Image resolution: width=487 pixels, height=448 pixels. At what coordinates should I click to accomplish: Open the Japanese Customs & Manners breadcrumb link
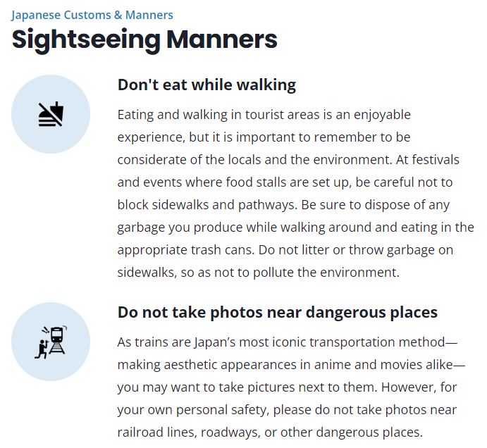click(x=92, y=15)
